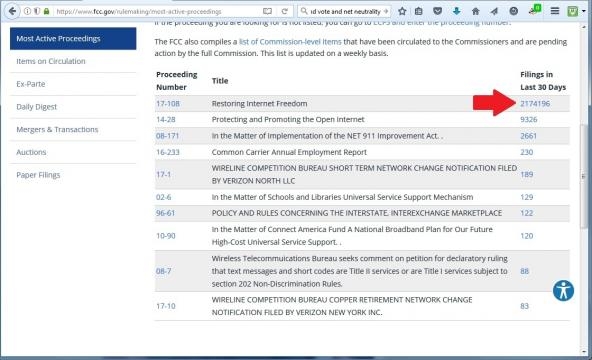The image size is (592, 360).
Task: Go back with the browser back arrow
Action: pos(12,11)
